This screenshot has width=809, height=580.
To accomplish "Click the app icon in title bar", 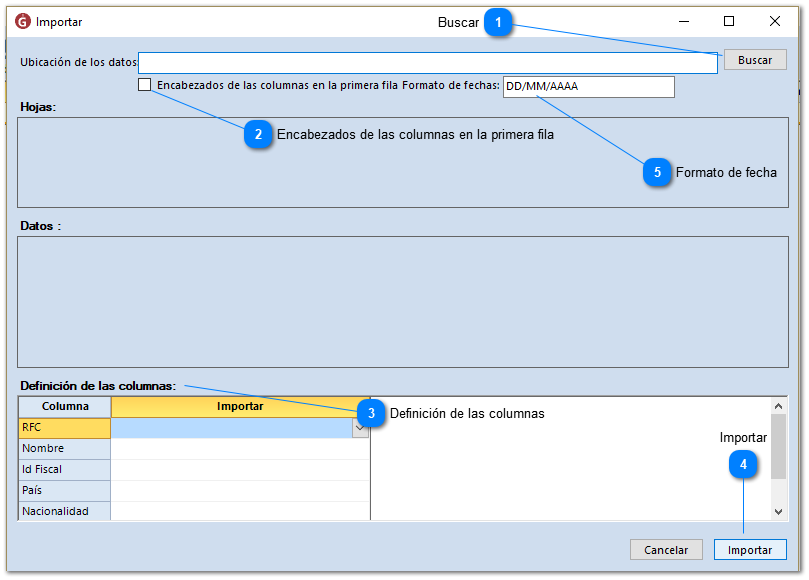I will point(23,21).
